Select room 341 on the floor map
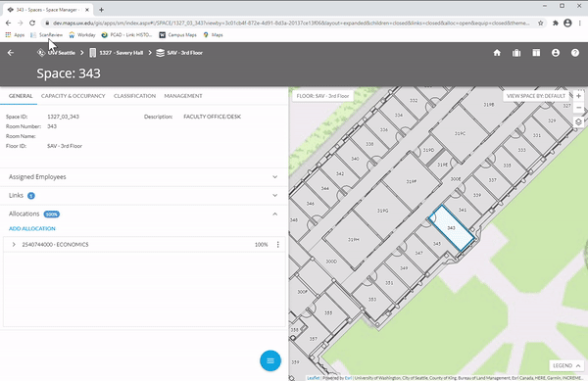 click(x=463, y=210)
